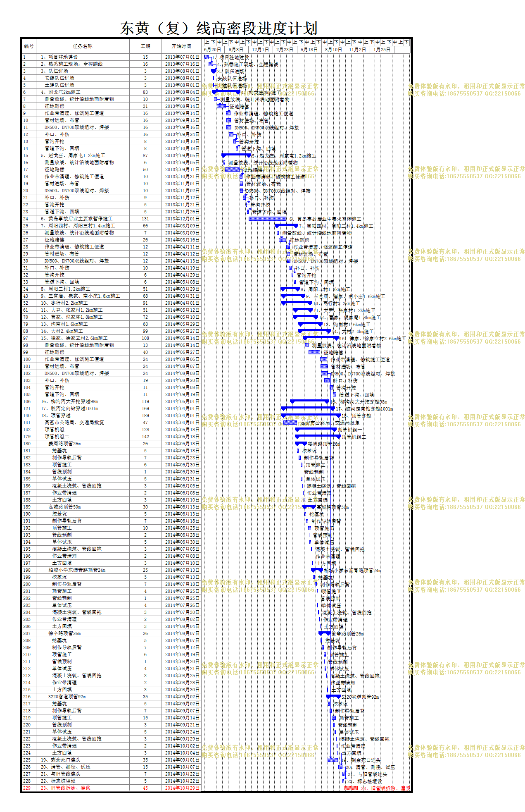Select the 编号 column header
The width and height of the screenshot is (525, 812).
(29, 46)
